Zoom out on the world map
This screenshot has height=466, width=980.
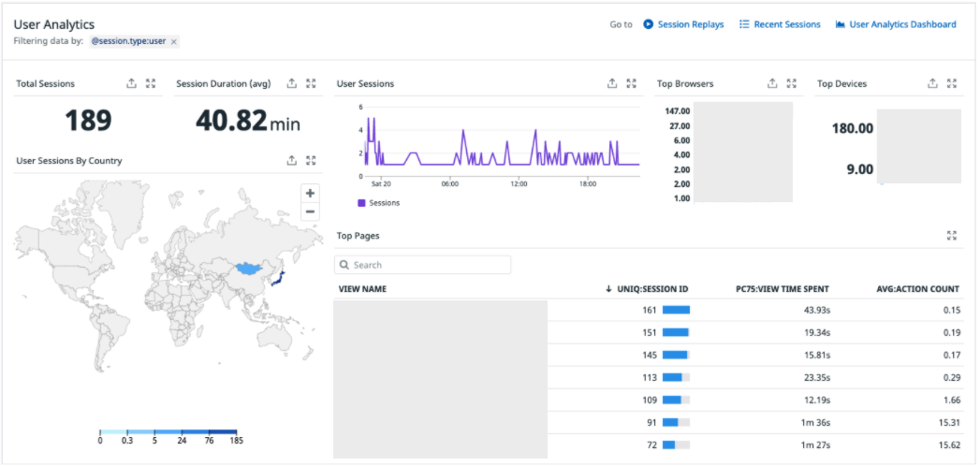point(310,211)
